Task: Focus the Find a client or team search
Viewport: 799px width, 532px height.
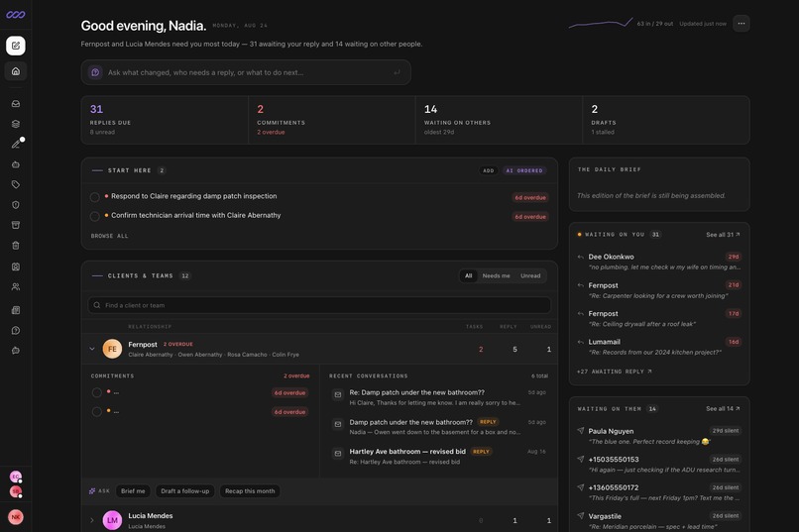Action: point(319,305)
